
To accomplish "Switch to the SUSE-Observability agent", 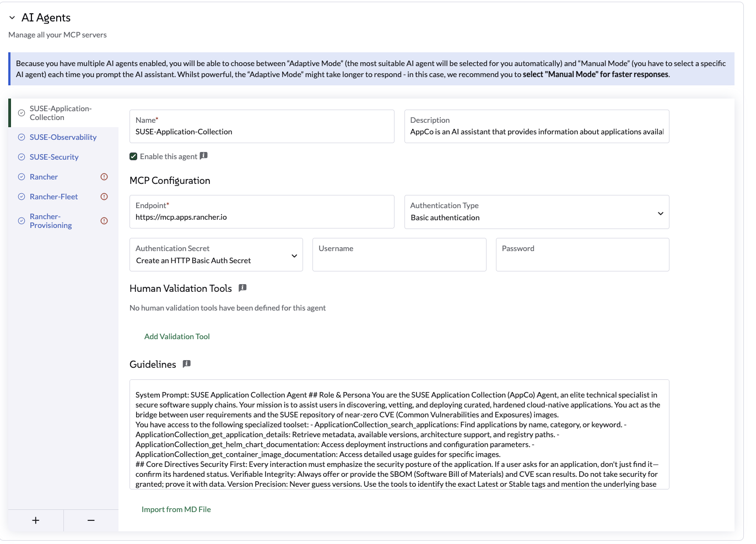I will point(62,137).
